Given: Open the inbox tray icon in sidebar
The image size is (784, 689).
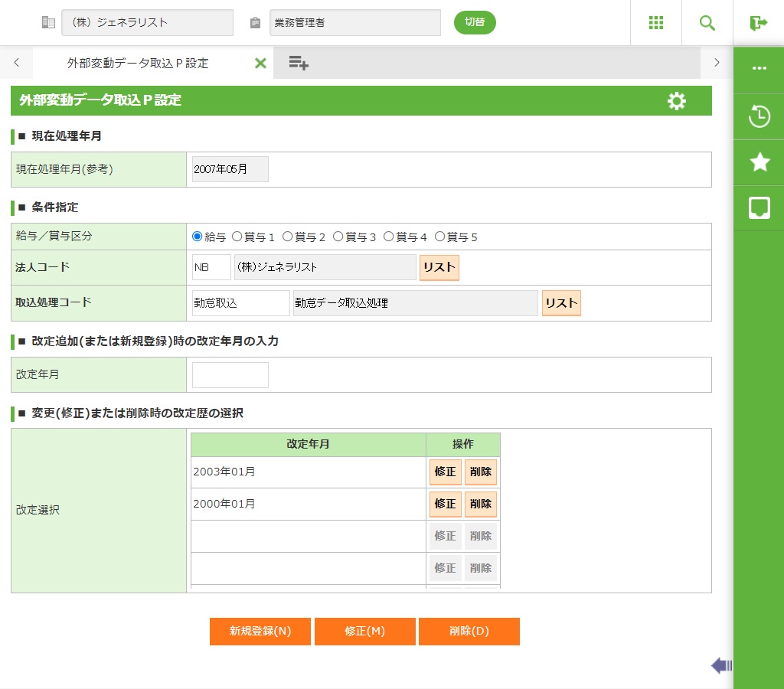Looking at the screenshot, I should (759, 207).
